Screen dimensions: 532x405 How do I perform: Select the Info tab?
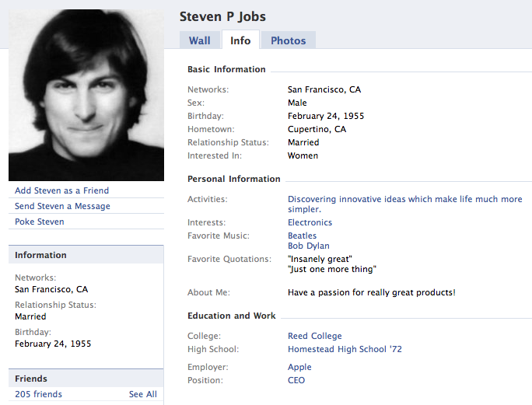click(240, 41)
